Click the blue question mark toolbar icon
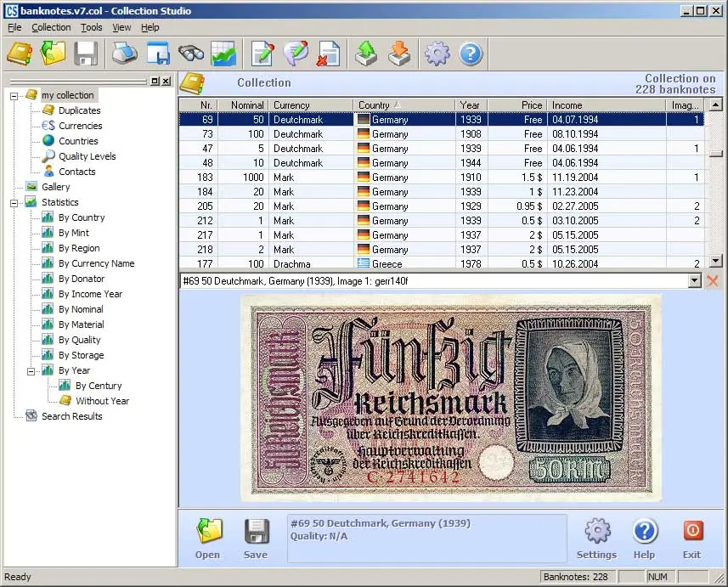This screenshot has height=587, width=728. pos(471,54)
